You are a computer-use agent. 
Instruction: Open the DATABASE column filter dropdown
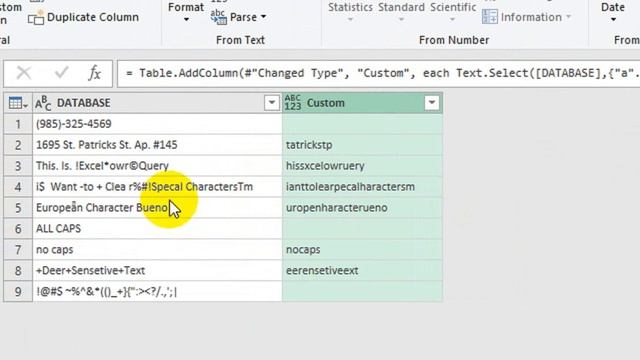pos(271,103)
